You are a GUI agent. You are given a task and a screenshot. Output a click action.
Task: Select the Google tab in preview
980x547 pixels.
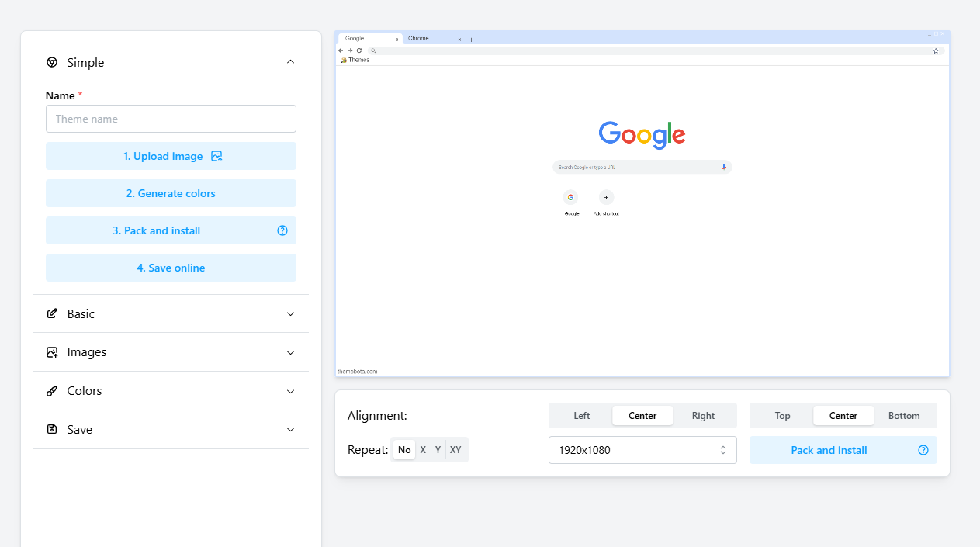tap(369, 39)
